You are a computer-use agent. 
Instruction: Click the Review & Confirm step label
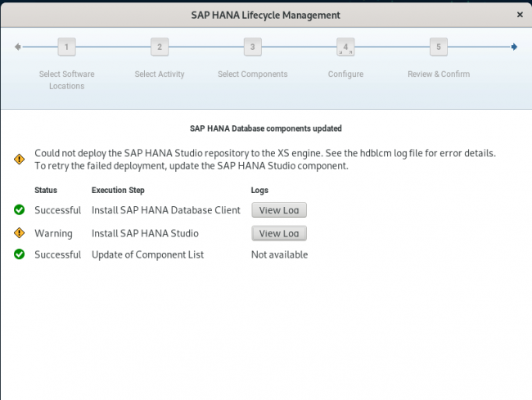click(439, 74)
